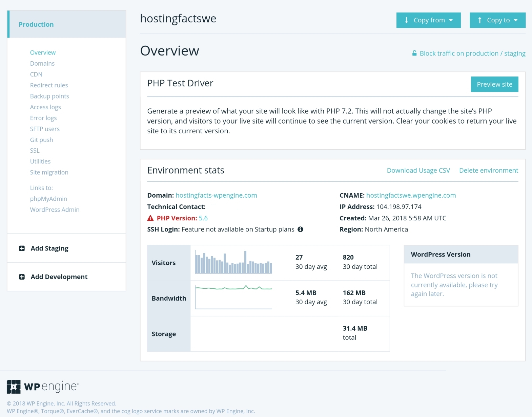View Error logs
The image size is (532, 417).
[x=43, y=118]
